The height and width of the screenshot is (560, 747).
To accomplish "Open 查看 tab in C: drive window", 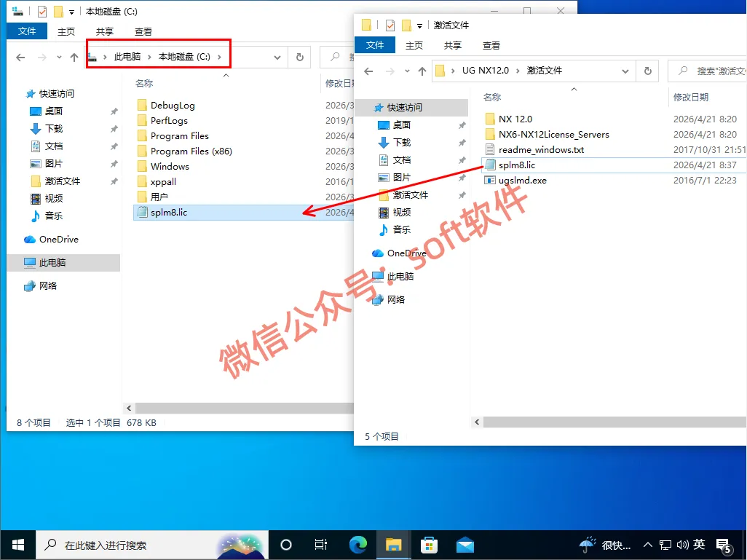I will [x=143, y=31].
